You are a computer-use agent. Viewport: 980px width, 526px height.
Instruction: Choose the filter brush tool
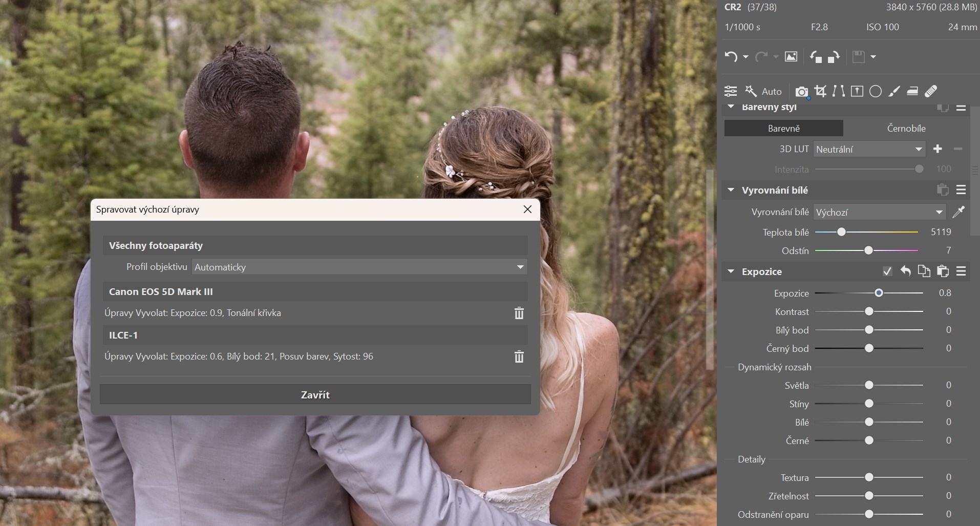click(x=894, y=91)
